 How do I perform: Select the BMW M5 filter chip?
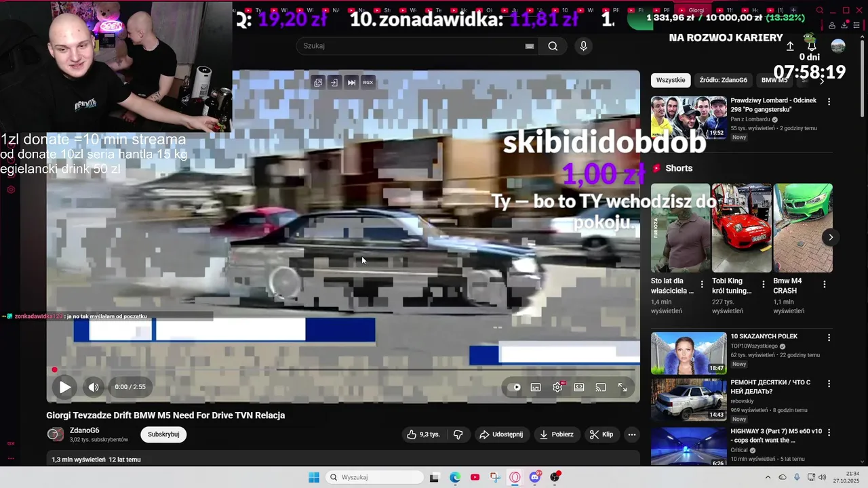pyautogui.click(x=774, y=80)
